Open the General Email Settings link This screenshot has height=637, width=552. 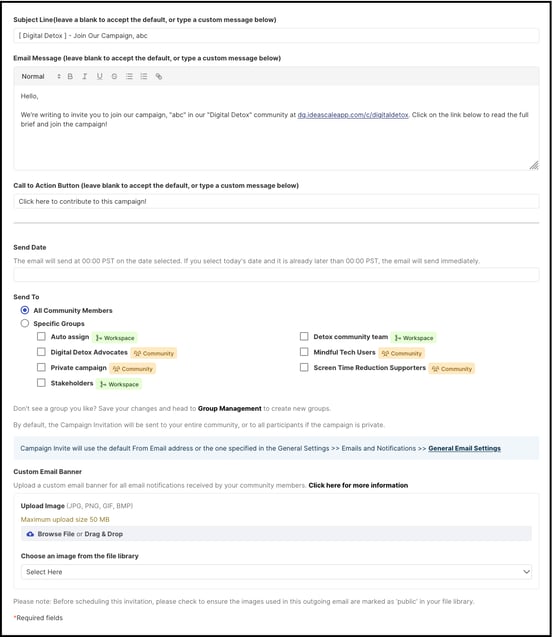coord(464,448)
